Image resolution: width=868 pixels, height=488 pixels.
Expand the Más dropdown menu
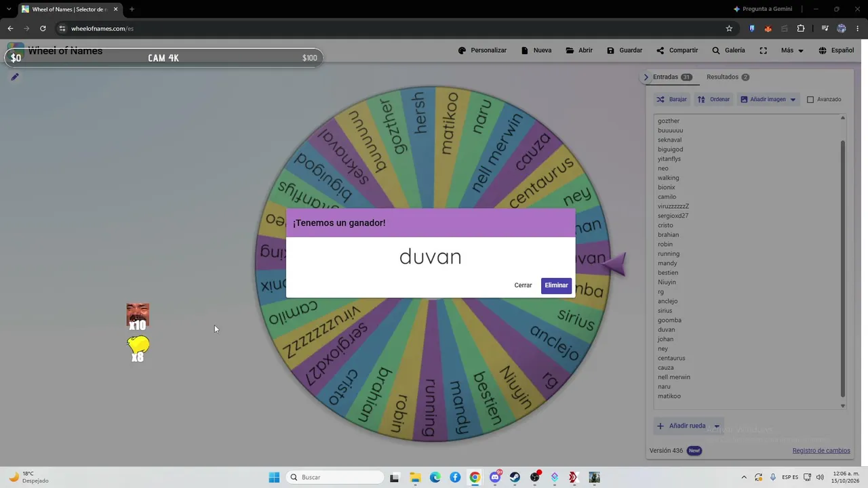[791, 50]
